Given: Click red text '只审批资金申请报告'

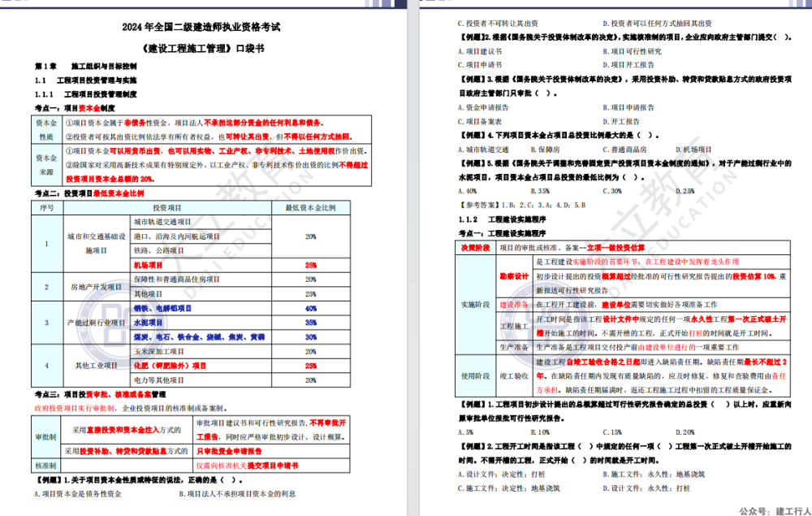Looking at the screenshot, I should [x=230, y=451].
